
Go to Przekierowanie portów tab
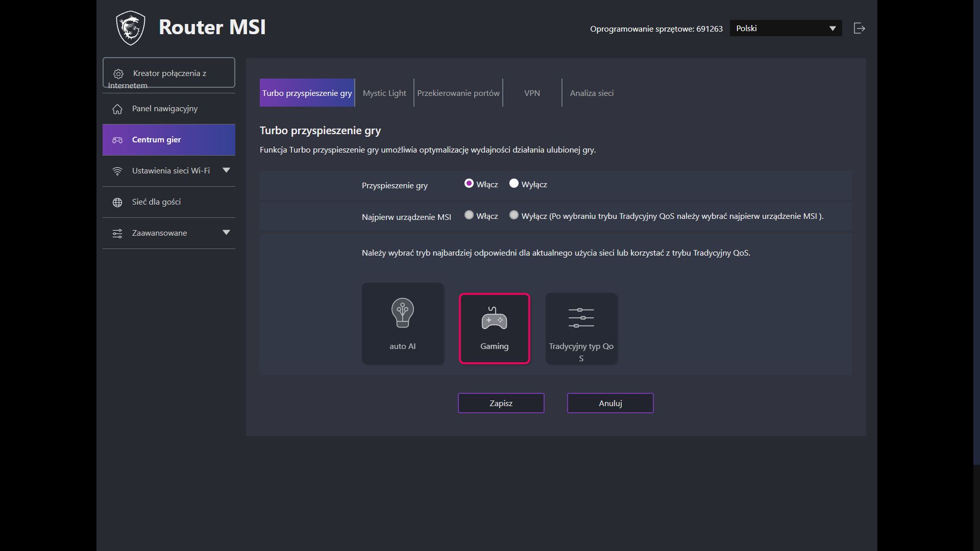pyautogui.click(x=458, y=93)
